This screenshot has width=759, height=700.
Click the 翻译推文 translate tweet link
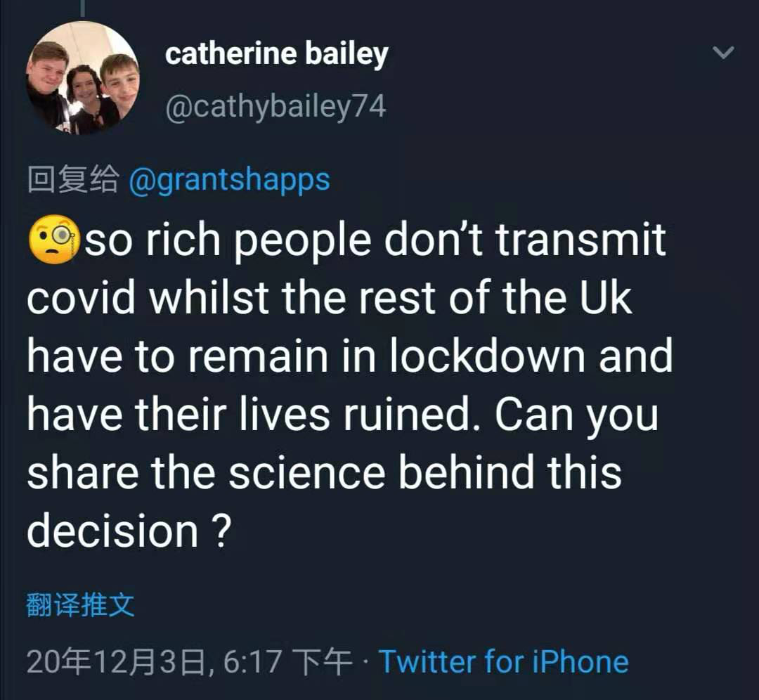pyautogui.click(x=79, y=604)
